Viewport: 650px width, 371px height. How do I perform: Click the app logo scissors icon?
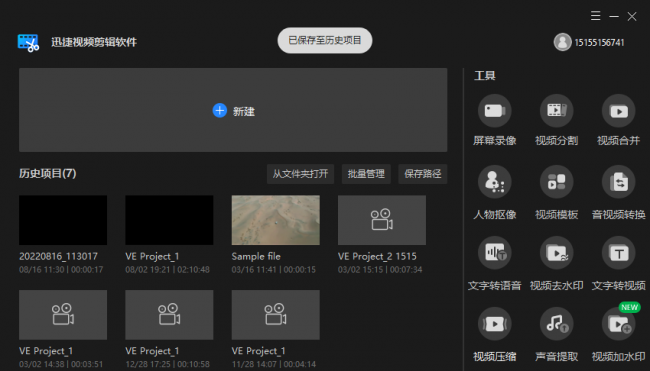(28, 42)
